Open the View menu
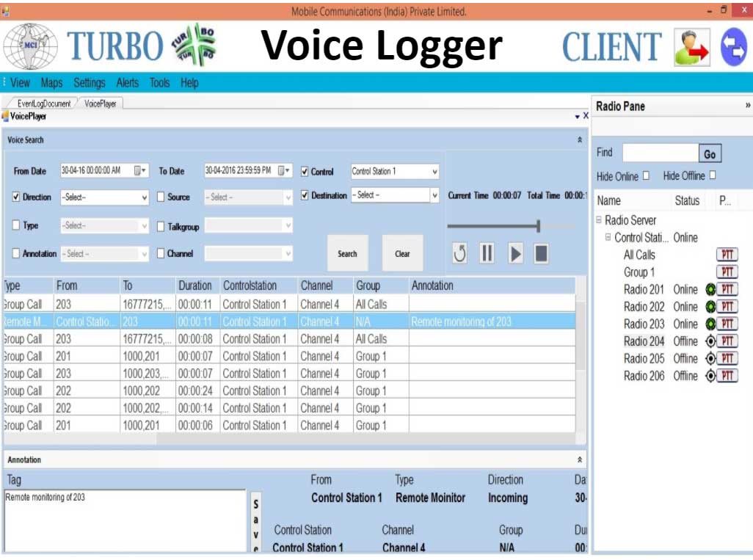753x560 pixels. click(20, 83)
